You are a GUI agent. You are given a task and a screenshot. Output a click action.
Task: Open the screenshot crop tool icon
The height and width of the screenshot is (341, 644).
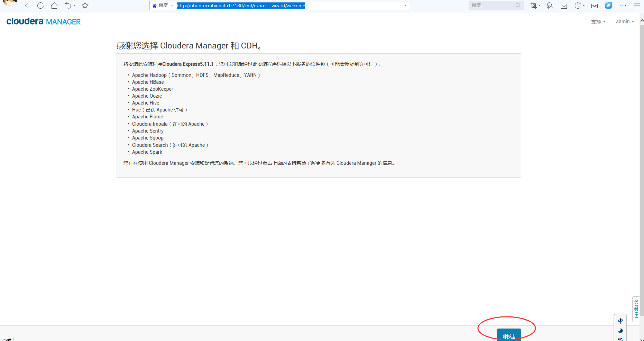534,6
